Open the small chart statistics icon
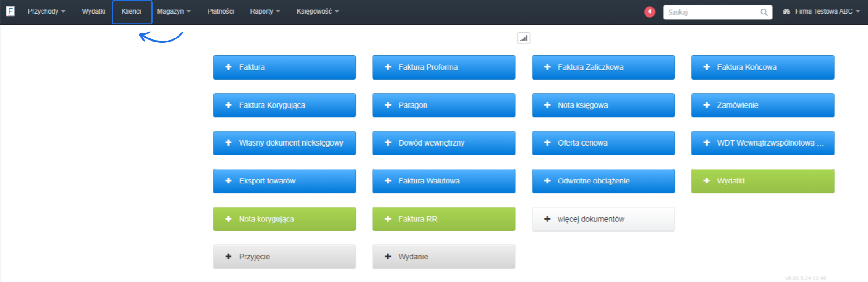The width and height of the screenshot is (868, 282). click(524, 38)
